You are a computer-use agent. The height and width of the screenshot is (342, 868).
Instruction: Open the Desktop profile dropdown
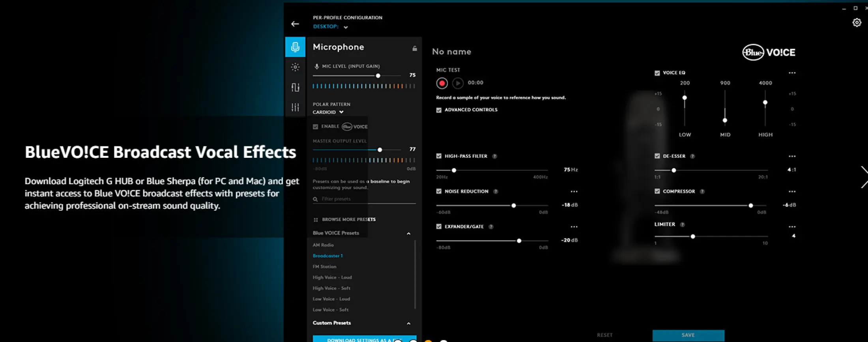[x=331, y=27]
